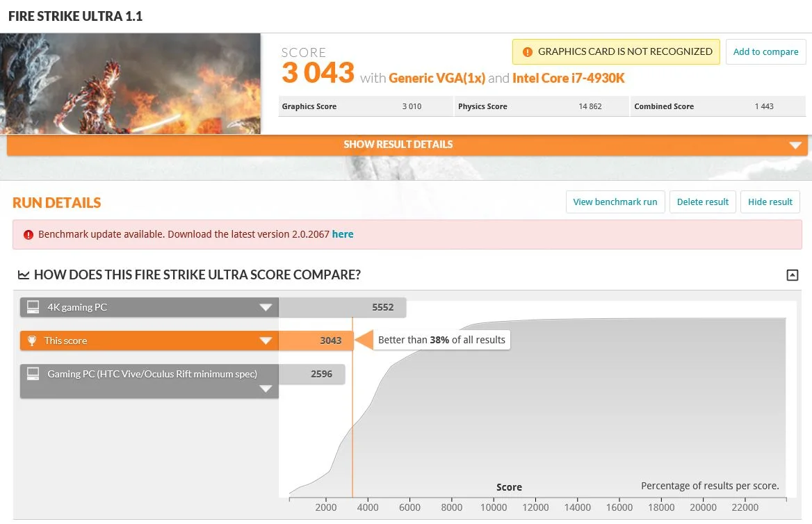Follow the 'here' download link
This screenshot has height=524, width=812.
343,234
